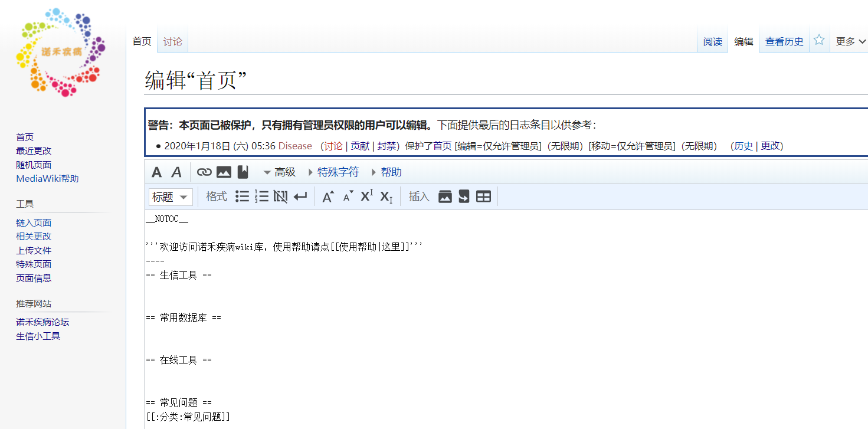Go to 首页 in the sidebar
Viewport: 868px width, 429px height.
[x=25, y=137]
